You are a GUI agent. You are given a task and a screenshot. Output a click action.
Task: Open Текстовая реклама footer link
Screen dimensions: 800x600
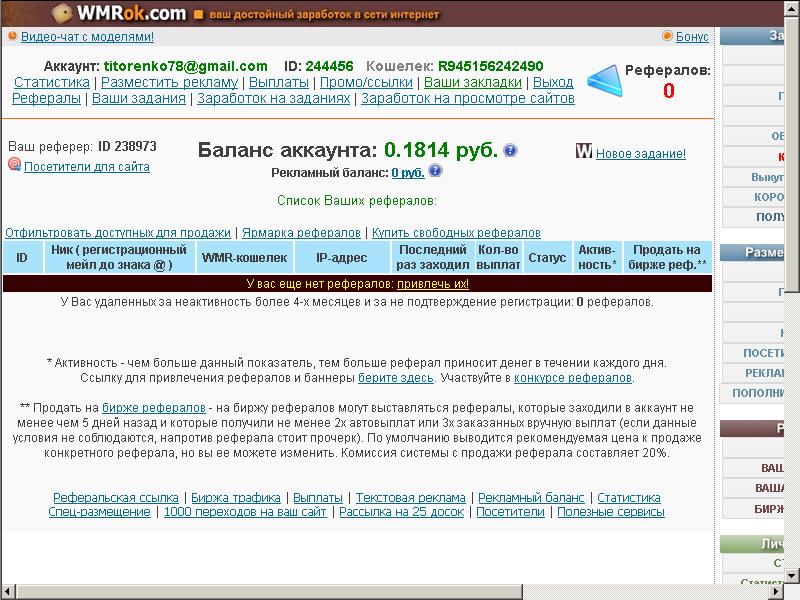410,497
